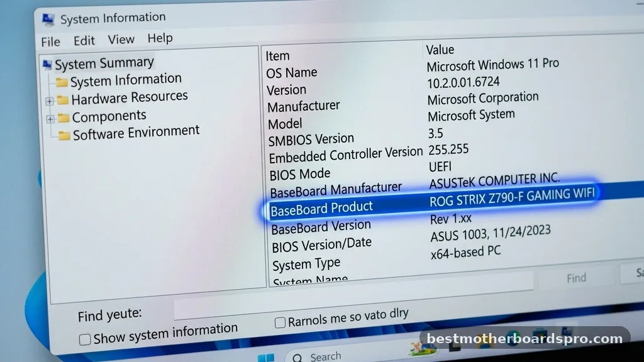Click the Components folder icon

coord(64,118)
